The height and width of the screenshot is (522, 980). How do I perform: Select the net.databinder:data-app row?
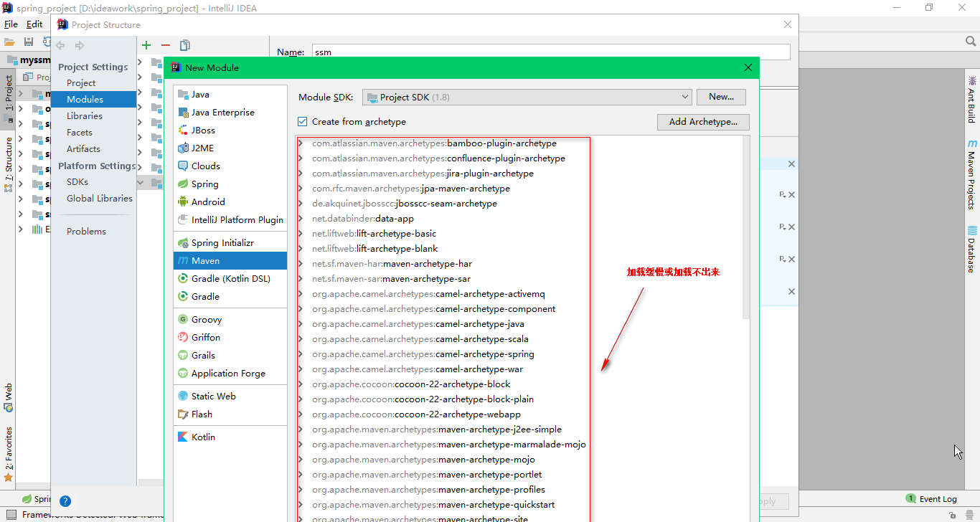(x=363, y=219)
